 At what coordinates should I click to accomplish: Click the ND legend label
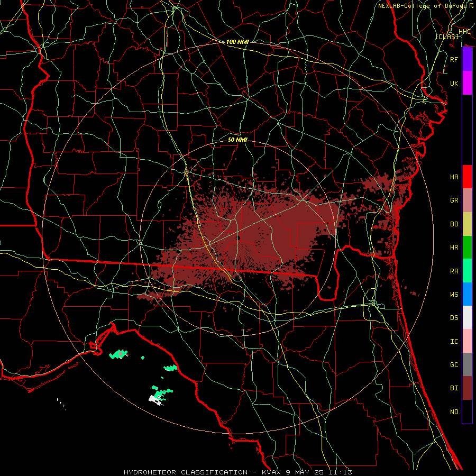point(454,411)
